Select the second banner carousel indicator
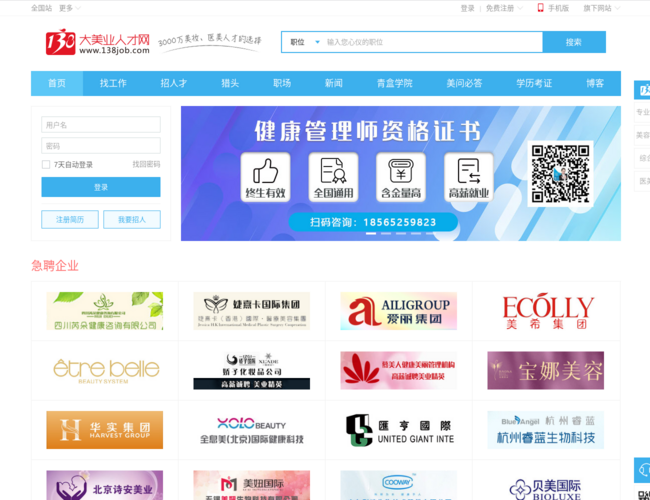This screenshot has width=650, height=500. pyautogui.click(x=386, y=234)
